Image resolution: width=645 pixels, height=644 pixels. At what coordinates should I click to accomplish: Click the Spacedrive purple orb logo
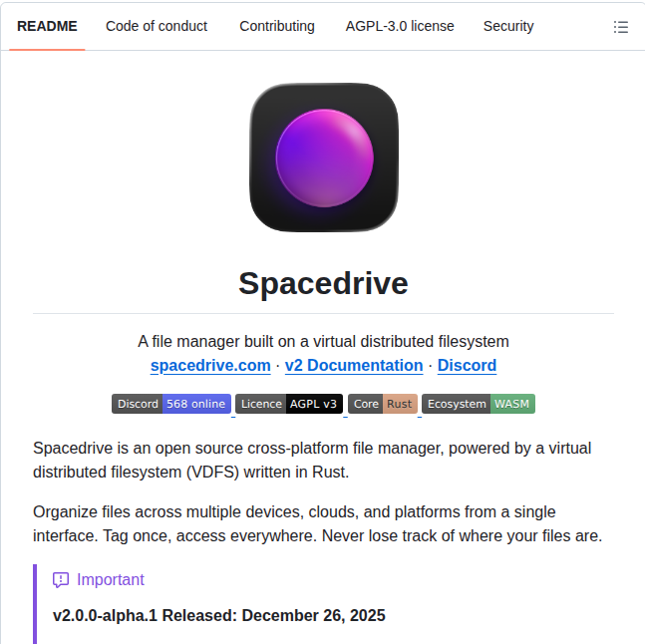(x=324, y=158)
